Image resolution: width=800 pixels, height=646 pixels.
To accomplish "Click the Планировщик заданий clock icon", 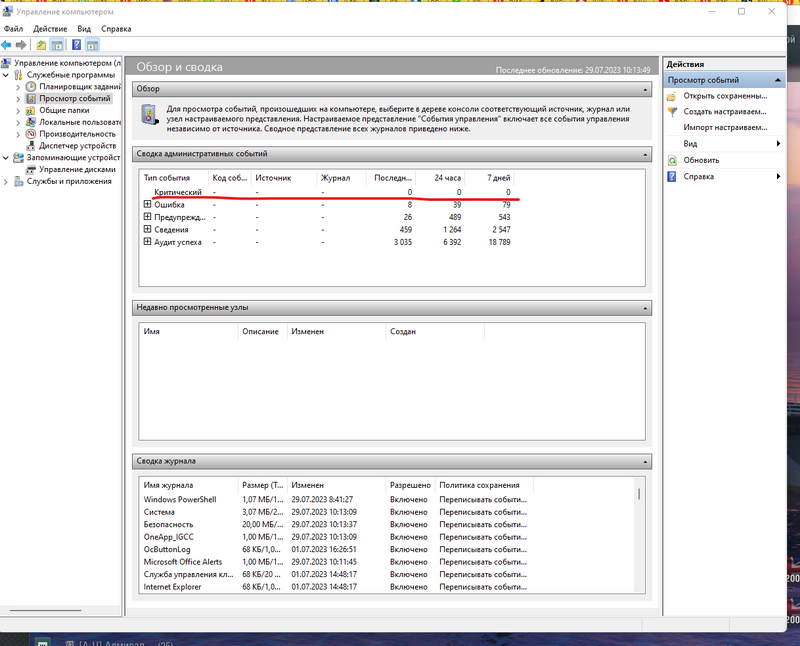I will [31, 87].
